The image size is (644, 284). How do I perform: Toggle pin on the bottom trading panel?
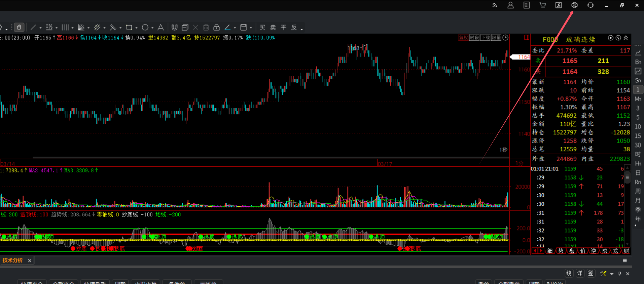click(x=620, y=274)
